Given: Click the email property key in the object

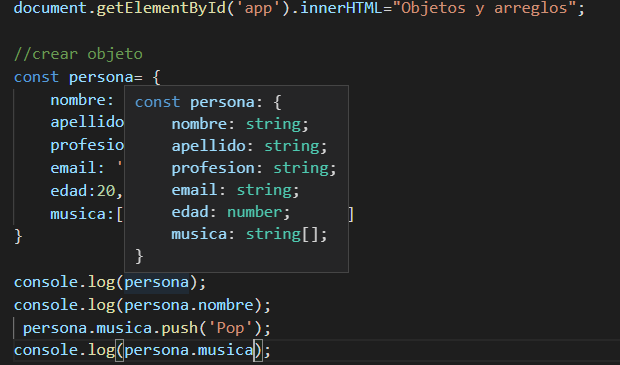Looking at the screenshot, I should 74,168.
